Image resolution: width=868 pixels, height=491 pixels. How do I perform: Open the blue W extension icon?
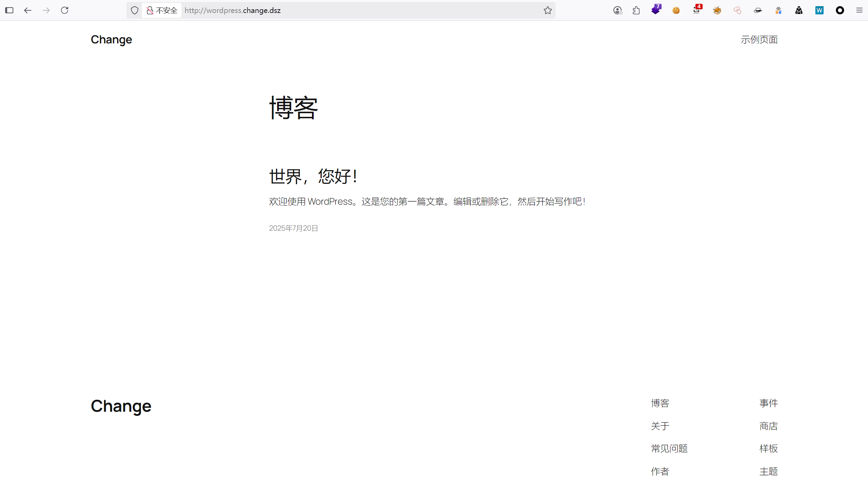point(819,10)
